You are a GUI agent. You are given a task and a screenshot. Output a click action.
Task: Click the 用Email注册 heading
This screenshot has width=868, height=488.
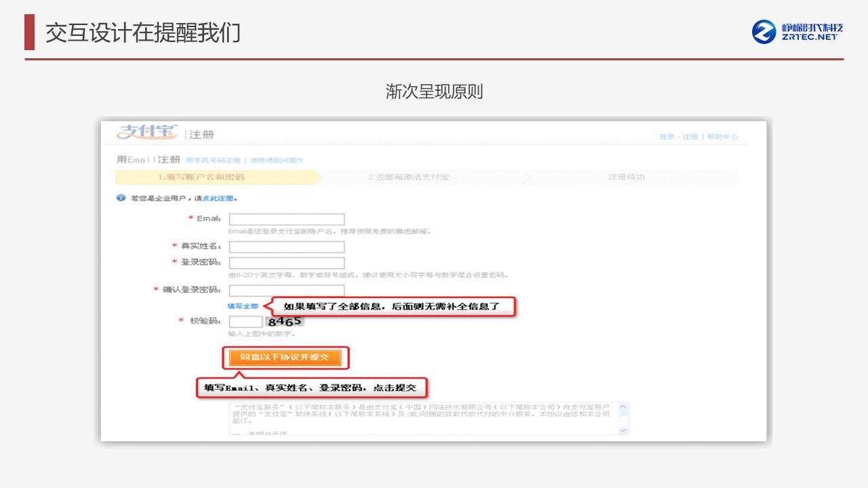coord(149,160)
